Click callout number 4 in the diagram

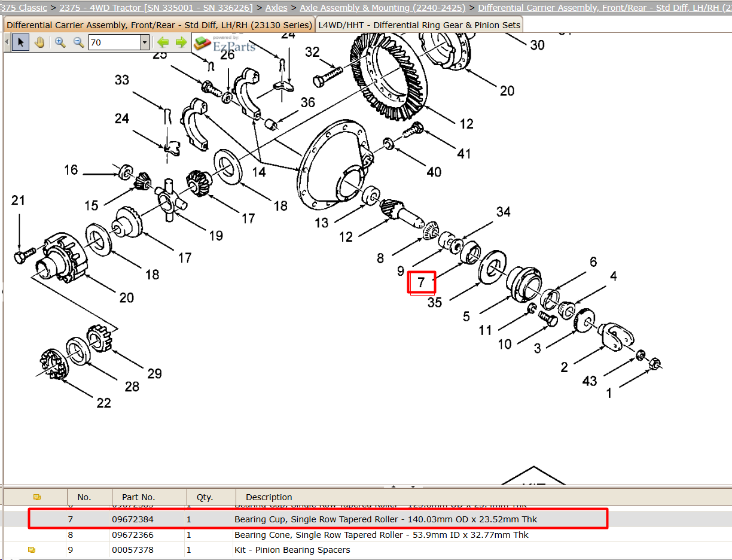coord(613,276)
